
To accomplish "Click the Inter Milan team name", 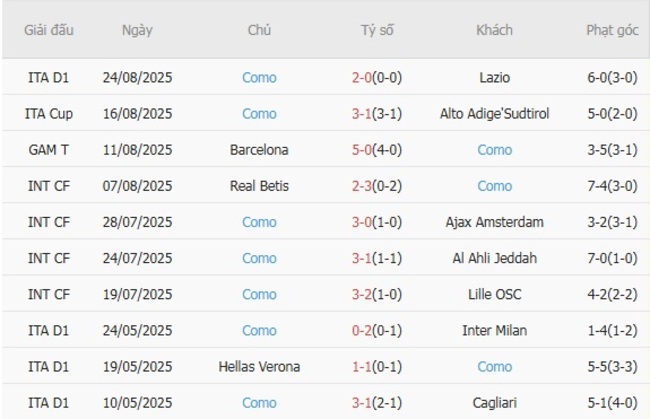I will (x=494, y=330).
